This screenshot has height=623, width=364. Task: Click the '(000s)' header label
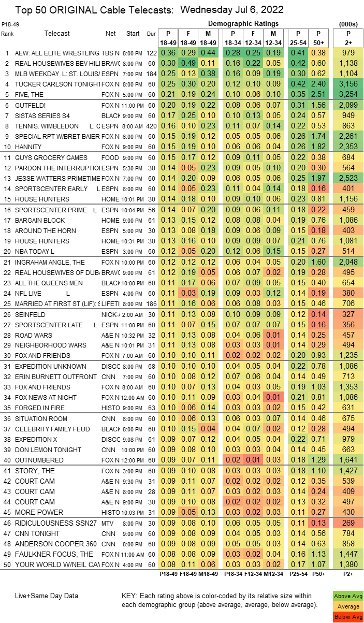click(x=348, y=24)
